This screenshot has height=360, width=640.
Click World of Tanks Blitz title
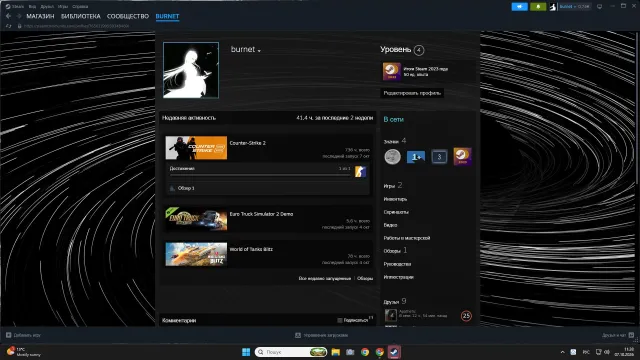tap(251, 249)
